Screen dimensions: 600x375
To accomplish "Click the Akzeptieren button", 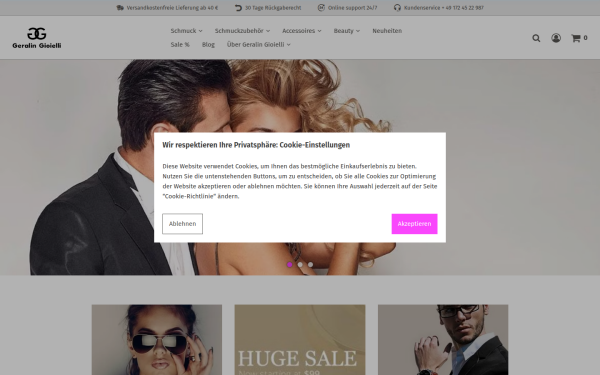I will point(414,224).
